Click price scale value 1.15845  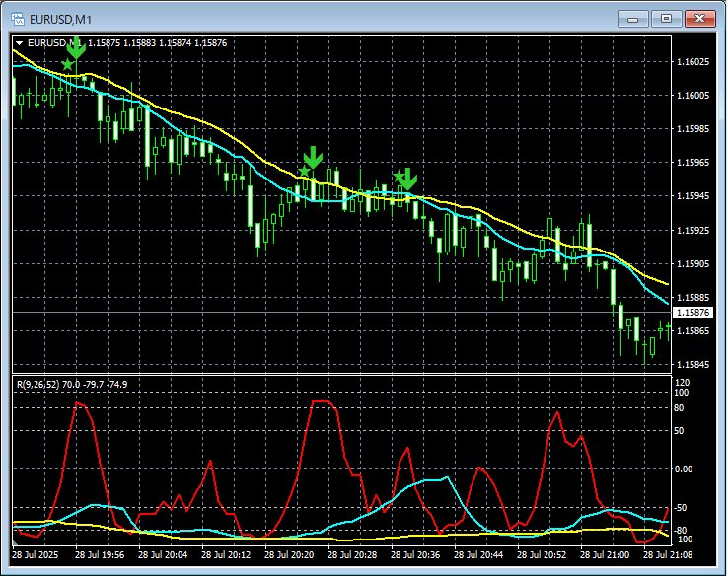click(x=692, y=365)
